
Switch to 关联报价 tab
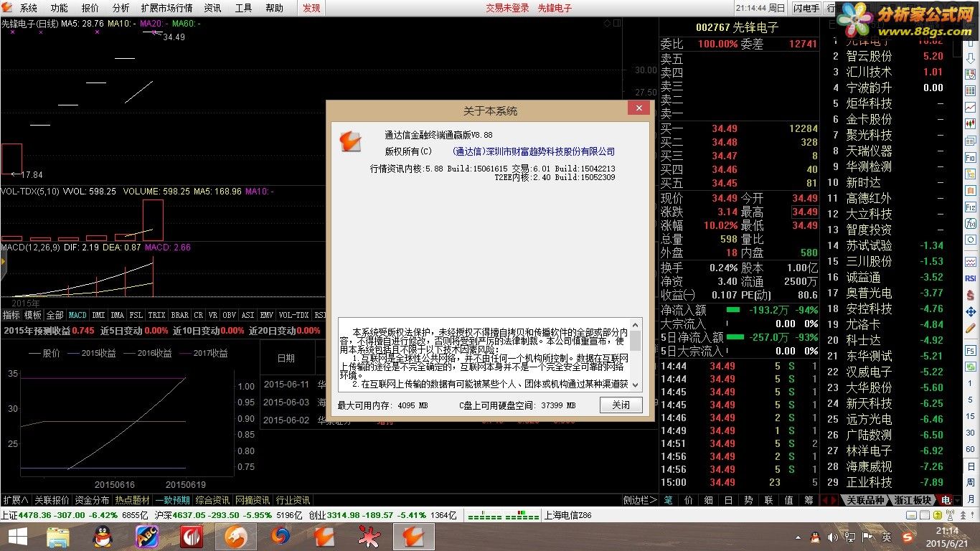point(52,500)
